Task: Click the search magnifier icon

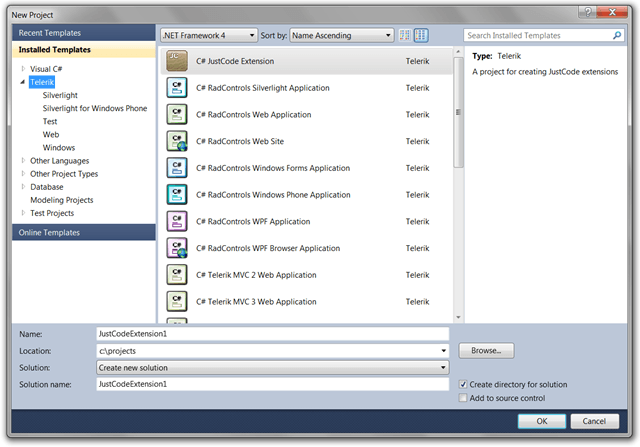Action: pos(617,36)
